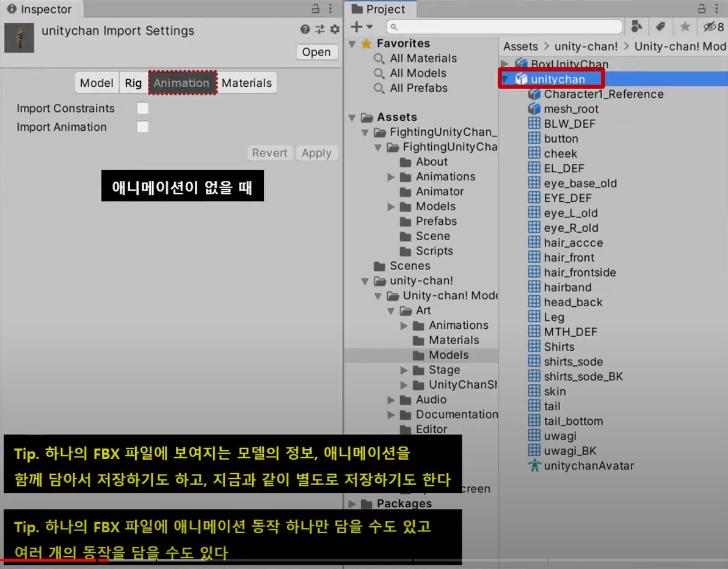Enable Import Animation checkbox
This screenshot has width=728, height=569.
click(142, 127)
